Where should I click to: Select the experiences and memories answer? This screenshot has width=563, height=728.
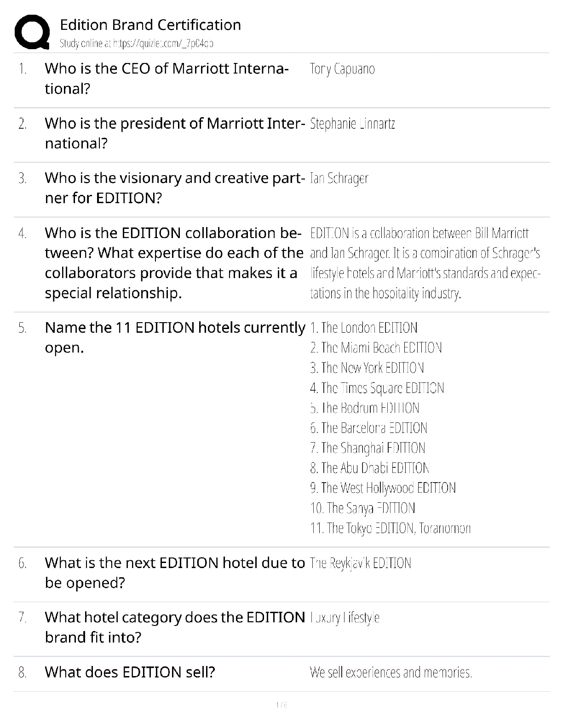391,672
